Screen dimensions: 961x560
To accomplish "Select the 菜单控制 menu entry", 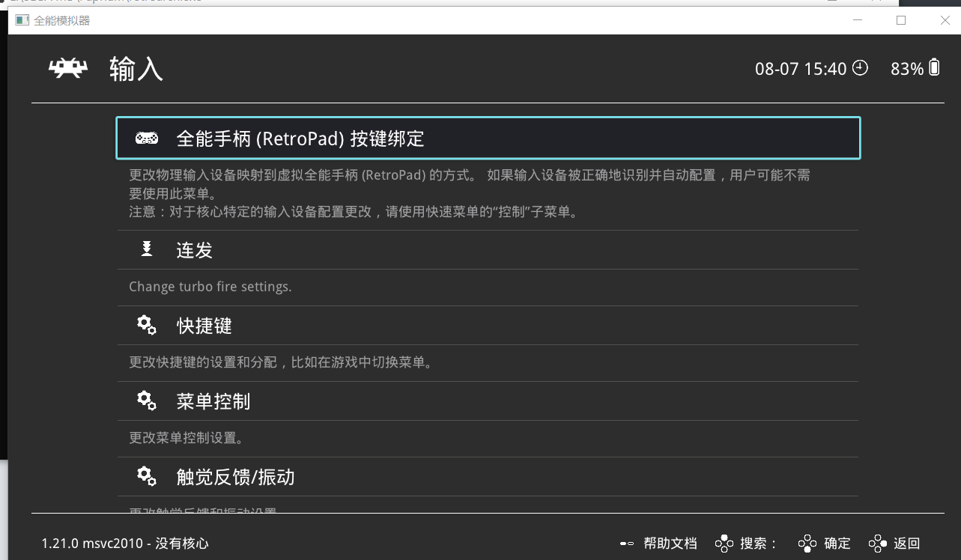I will pos(488,401).
